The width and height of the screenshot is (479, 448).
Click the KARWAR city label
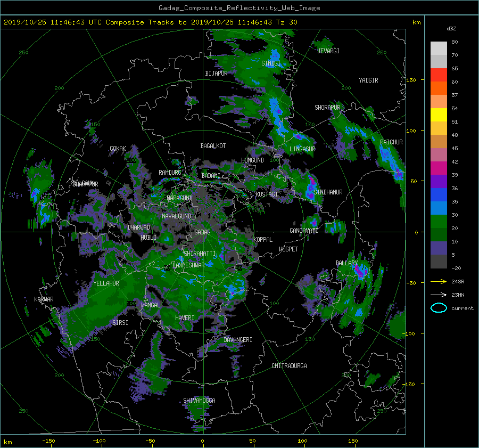click(x=44, y=299)
